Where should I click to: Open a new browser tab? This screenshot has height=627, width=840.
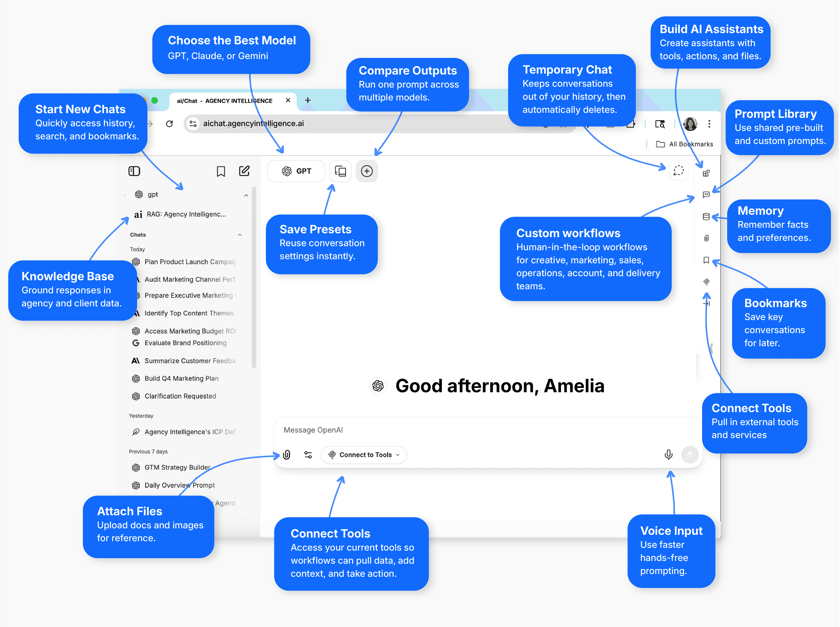coord(308,100)
